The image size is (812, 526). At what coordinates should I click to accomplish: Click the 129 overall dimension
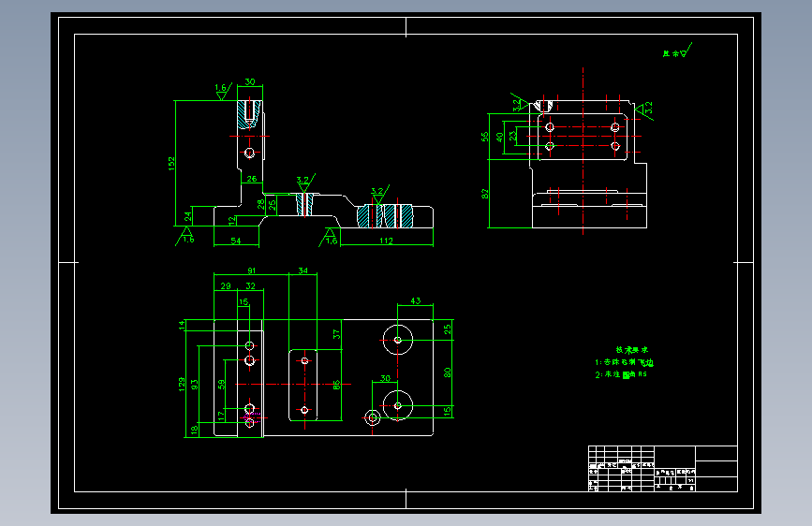(x=182, y=384)
